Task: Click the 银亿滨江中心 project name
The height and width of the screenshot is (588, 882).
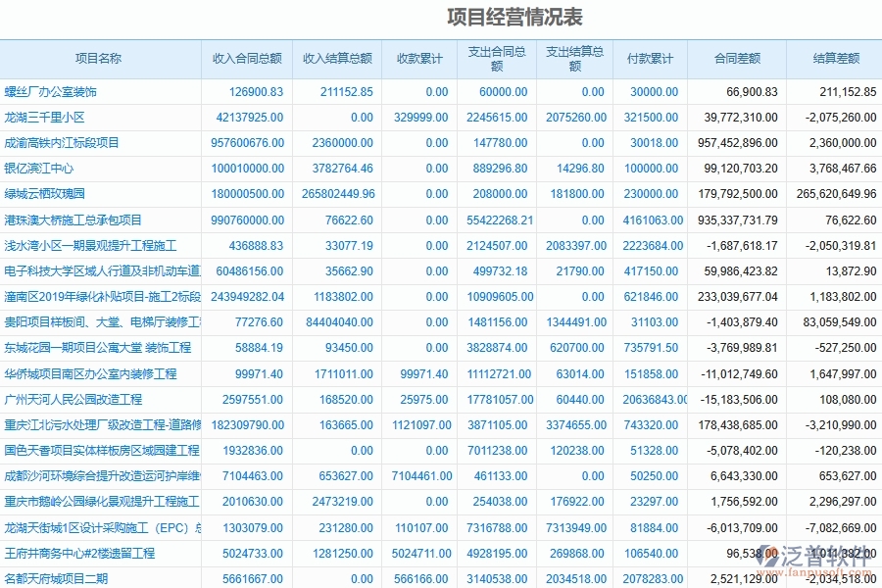Action: pos(38,169)
